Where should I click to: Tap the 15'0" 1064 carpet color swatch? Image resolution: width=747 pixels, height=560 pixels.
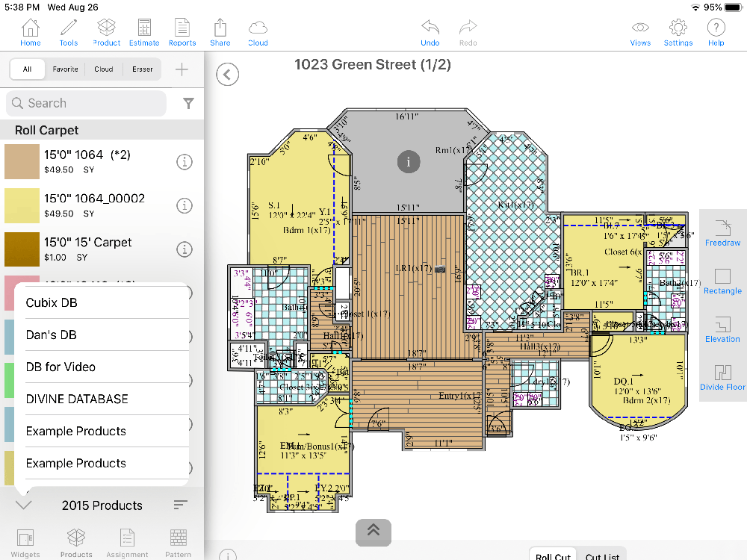[22, 161]
